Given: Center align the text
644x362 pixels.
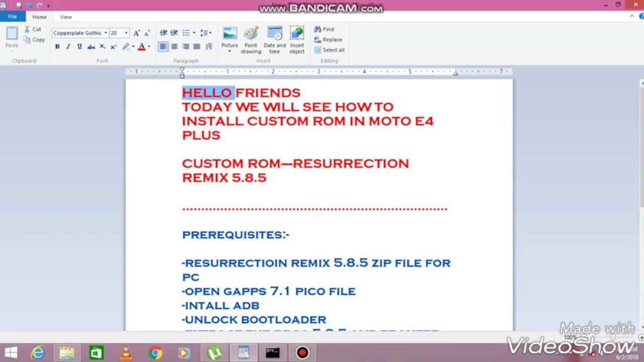Looking at the screenshot, I should click(x=175, y=46).
